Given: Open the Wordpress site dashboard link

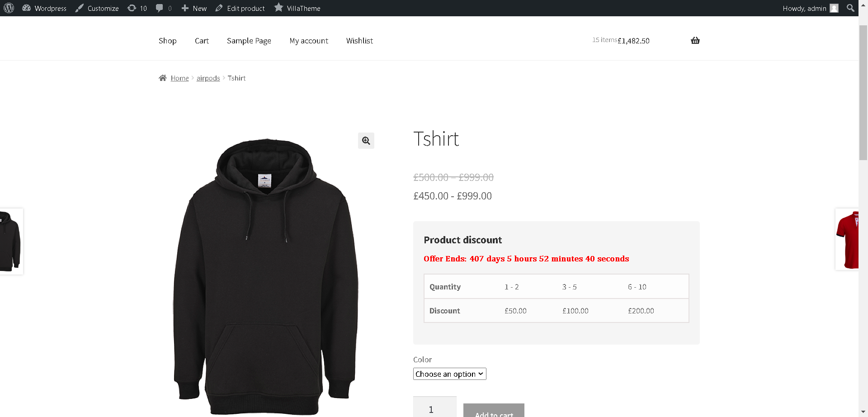Looking at the screenshot, I should (x=44, y=8).
